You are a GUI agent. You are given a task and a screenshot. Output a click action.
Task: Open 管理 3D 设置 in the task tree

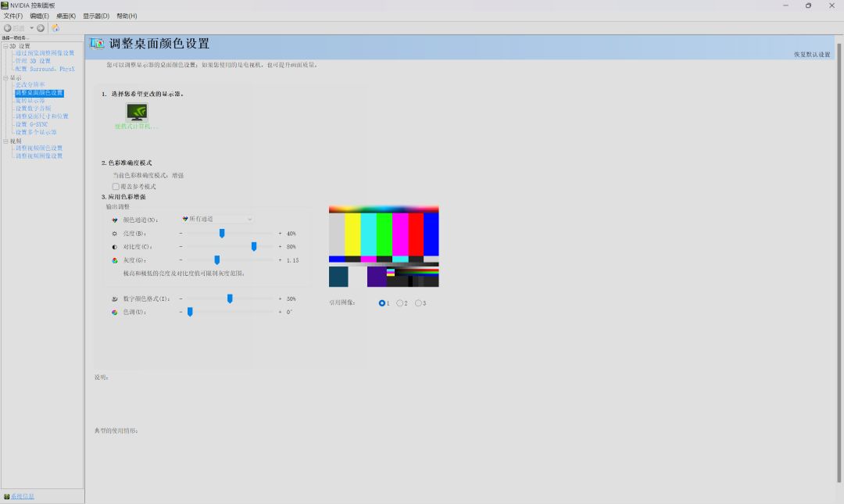(x=33, y=61)
